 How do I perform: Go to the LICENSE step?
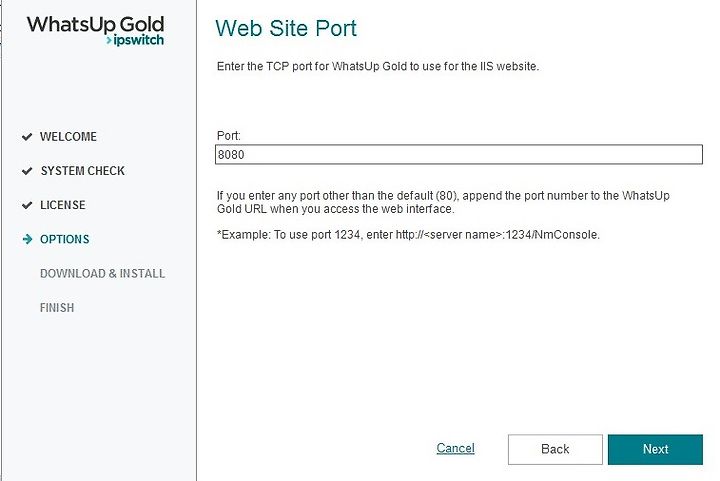(x=62, y=205)
